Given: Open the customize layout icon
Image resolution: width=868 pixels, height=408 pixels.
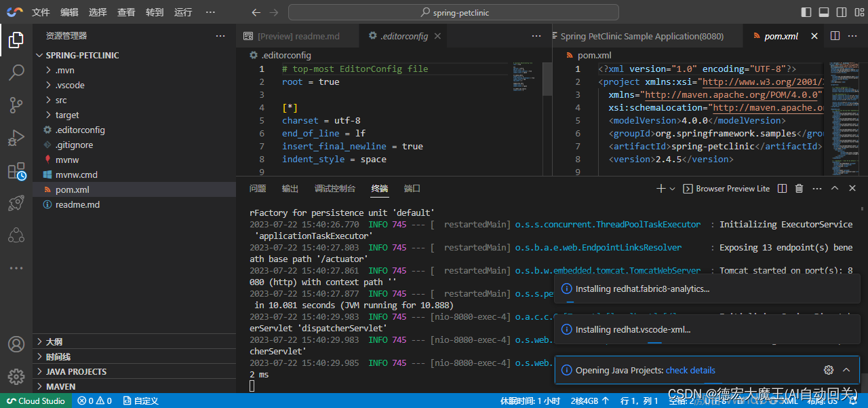Looking at the screenshot, I should coord(859,12).
